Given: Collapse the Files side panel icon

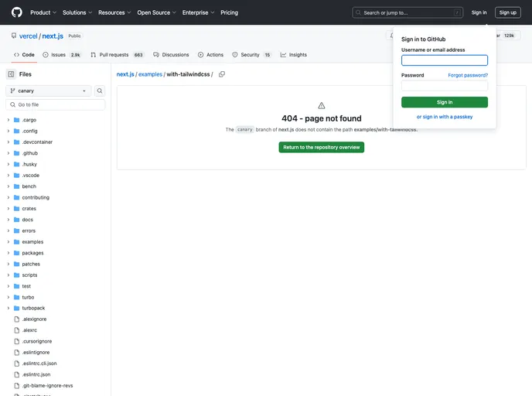Looking at the screenshot, I should (x=11, y=74).
